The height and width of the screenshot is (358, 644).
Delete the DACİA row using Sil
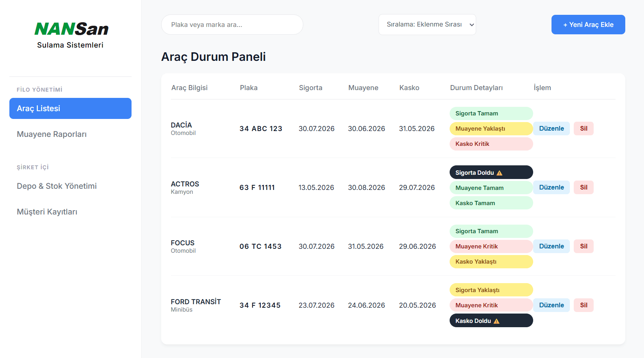tap(584, 128)
